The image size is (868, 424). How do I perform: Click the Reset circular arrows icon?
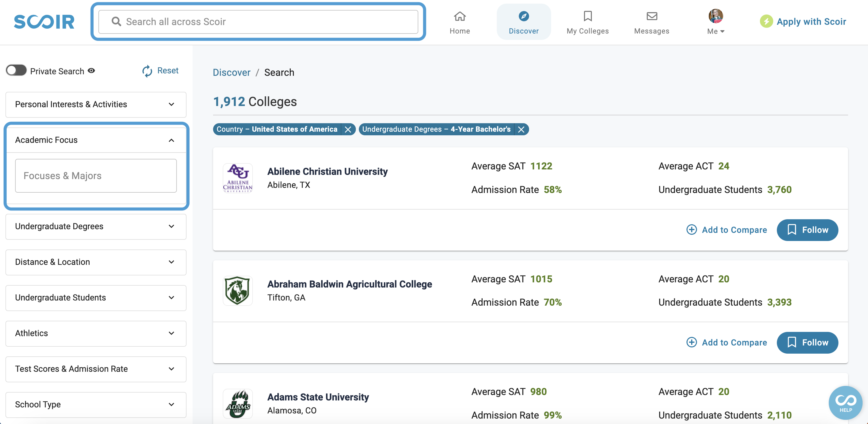point(147,71)
